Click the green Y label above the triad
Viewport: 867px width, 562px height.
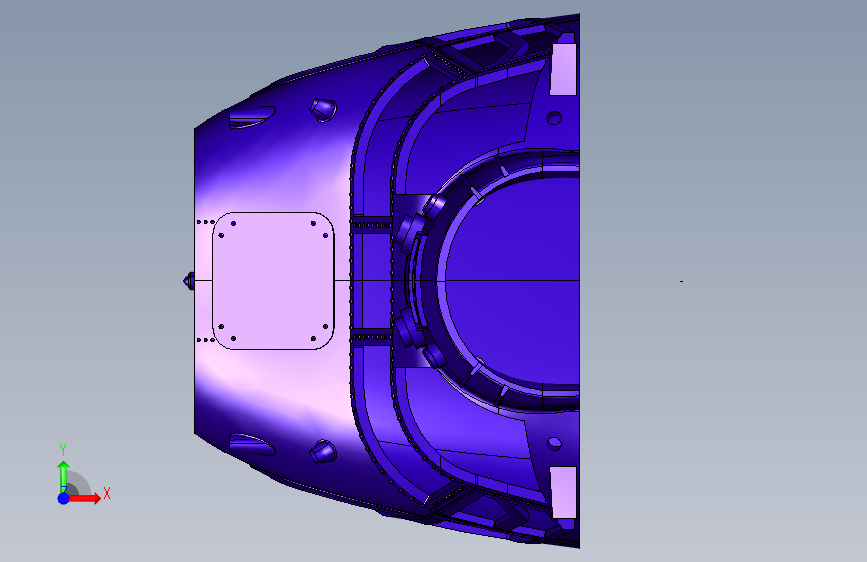tap(63, 450)
